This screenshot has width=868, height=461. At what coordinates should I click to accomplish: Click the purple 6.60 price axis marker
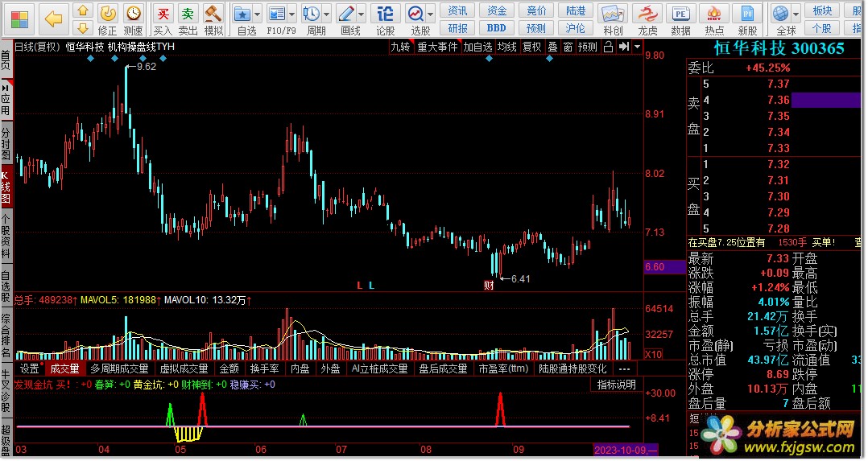665,267
